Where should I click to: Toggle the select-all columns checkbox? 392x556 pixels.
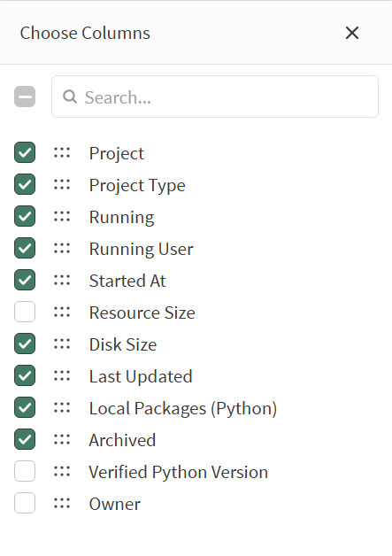pos(25,97)
